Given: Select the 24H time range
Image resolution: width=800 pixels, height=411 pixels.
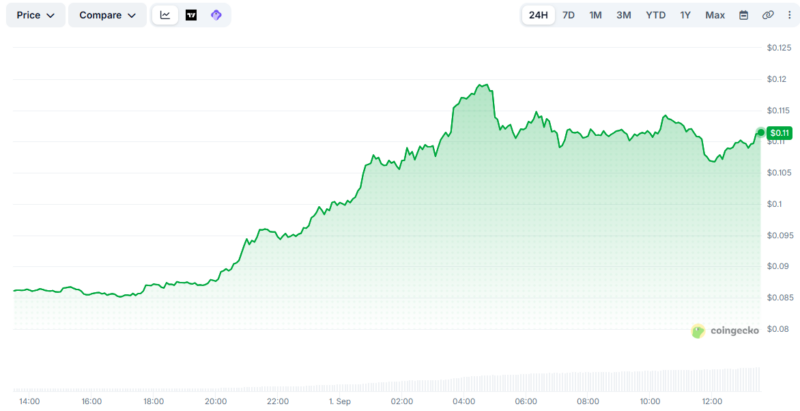Looking at the screenshot, I should (538, 15).
